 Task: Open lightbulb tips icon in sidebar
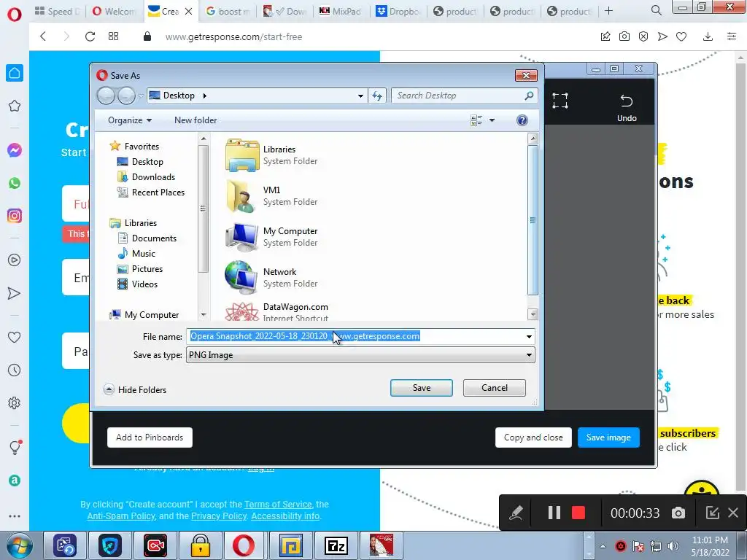tap(15, 447)
